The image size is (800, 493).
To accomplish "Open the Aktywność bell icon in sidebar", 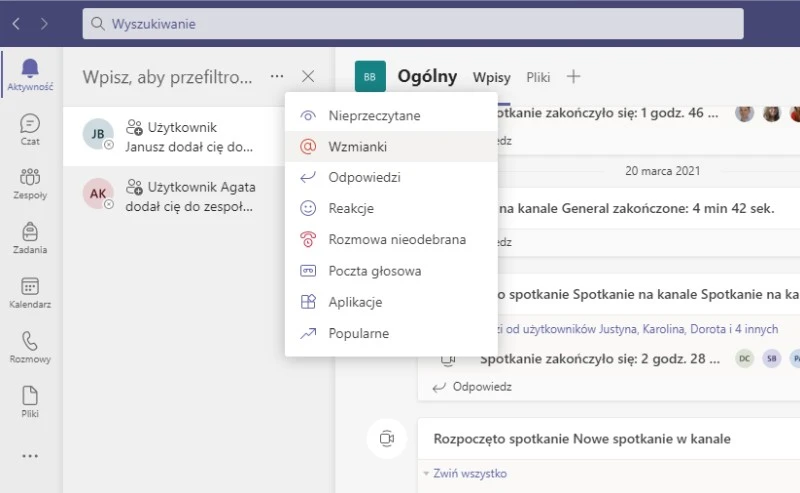I will [x=30, y=73].
